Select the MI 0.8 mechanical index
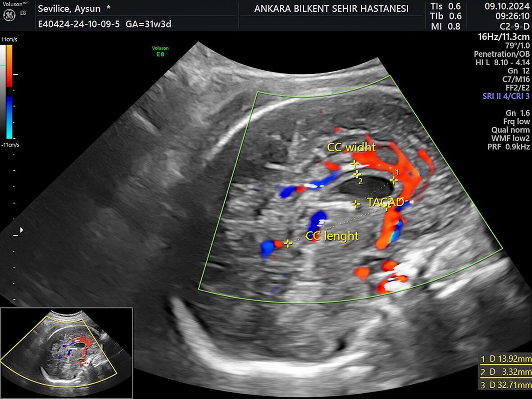This screenshot has width=532, height=399. point(446,26)
